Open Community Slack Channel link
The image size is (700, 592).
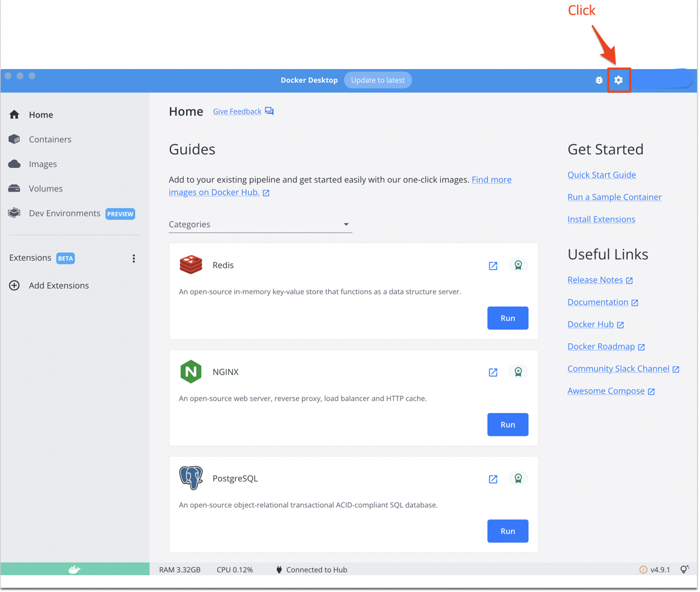pyautogui.click(x=619, y=369)
